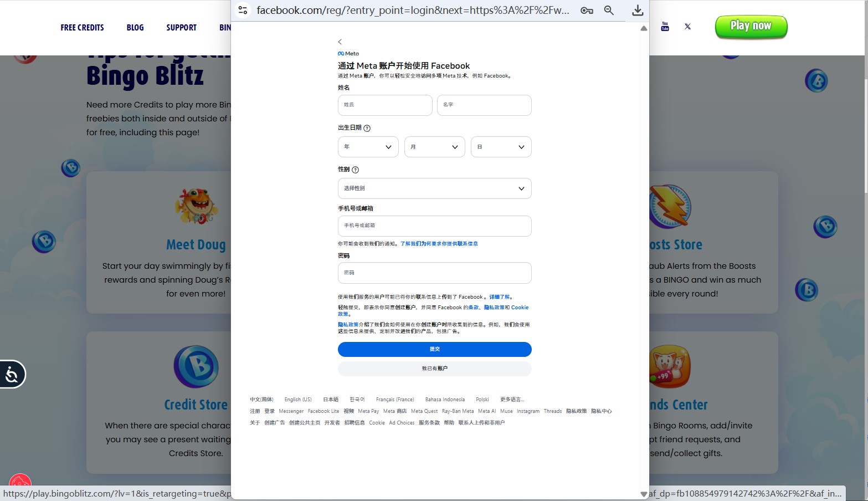Open the YouTube icon on Bingo Blitz header
868x501 pixels.
pyautogui.click(x=665, y=27)
